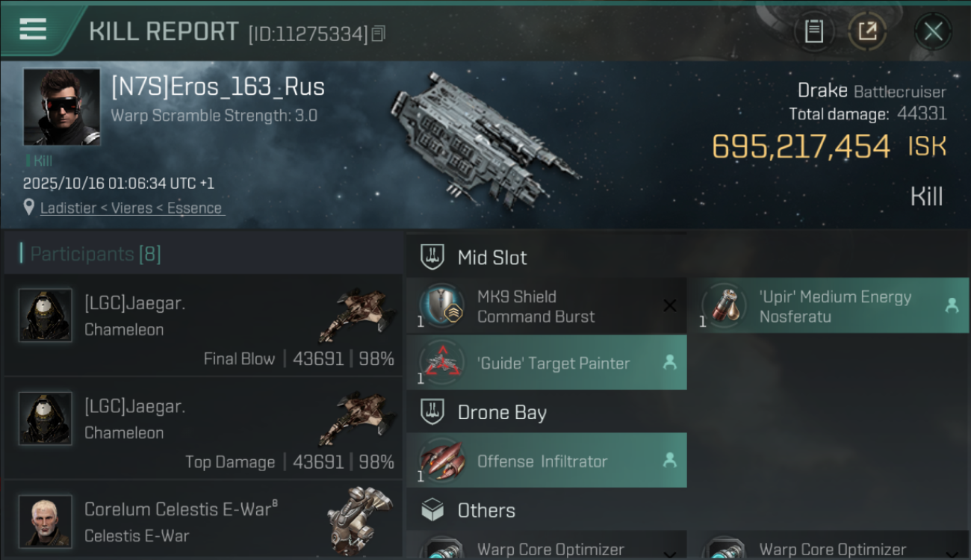Open the Drone Bay section header
The image size is (971, 560).
[x=547, y=412]
